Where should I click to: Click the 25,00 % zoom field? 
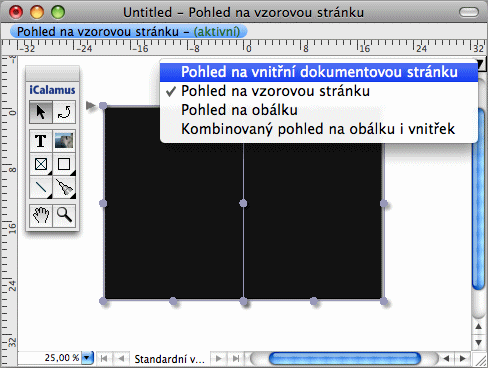coord(50,358)
